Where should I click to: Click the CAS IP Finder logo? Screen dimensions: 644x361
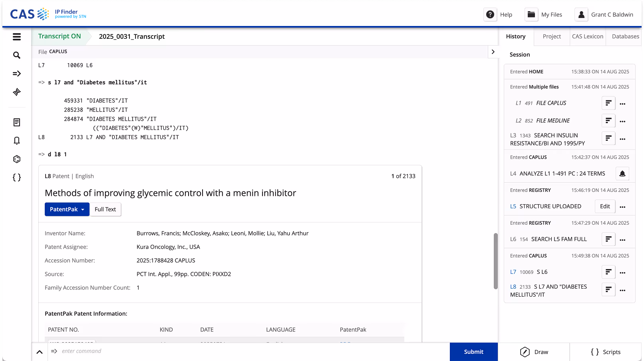click(48, 14)
